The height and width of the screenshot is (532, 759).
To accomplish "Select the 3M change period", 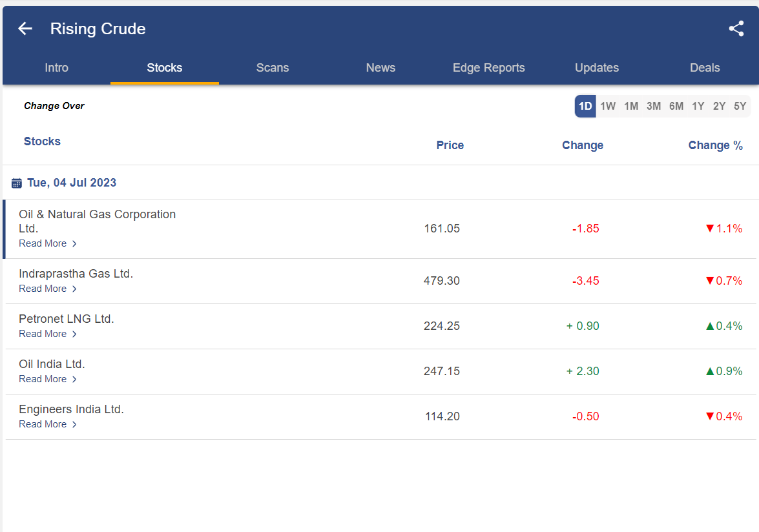I will pyautogui.click(x=654, y=106).
